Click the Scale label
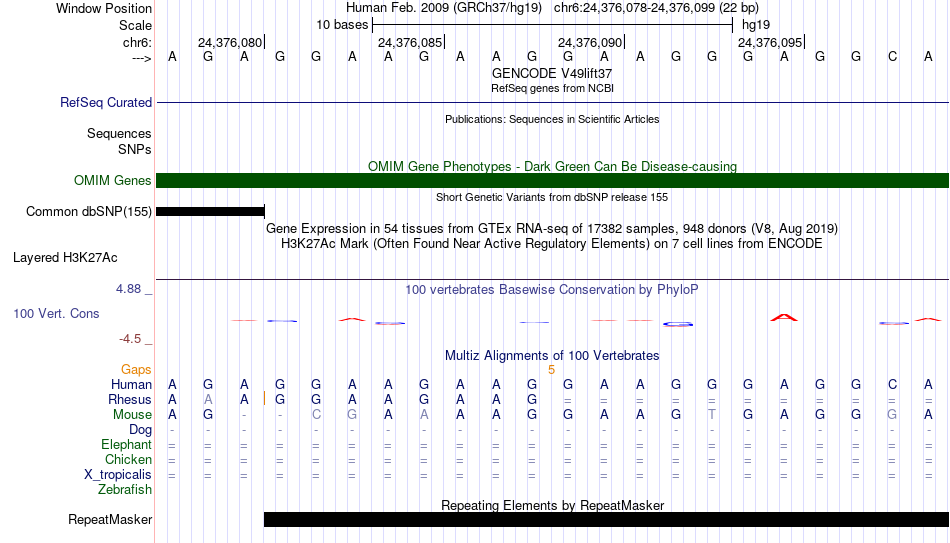This screenshot has width=950, height=543. [136, 25]
